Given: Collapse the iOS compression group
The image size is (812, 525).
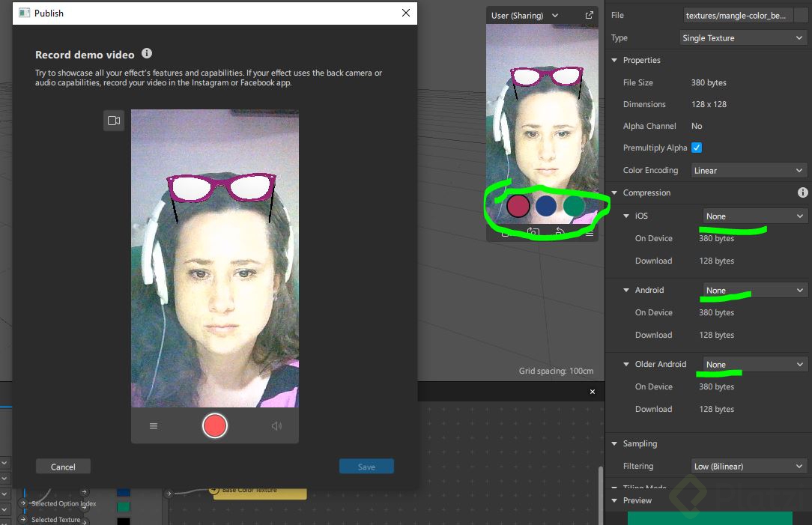Looking at the screenshot, I should (626, 216).
